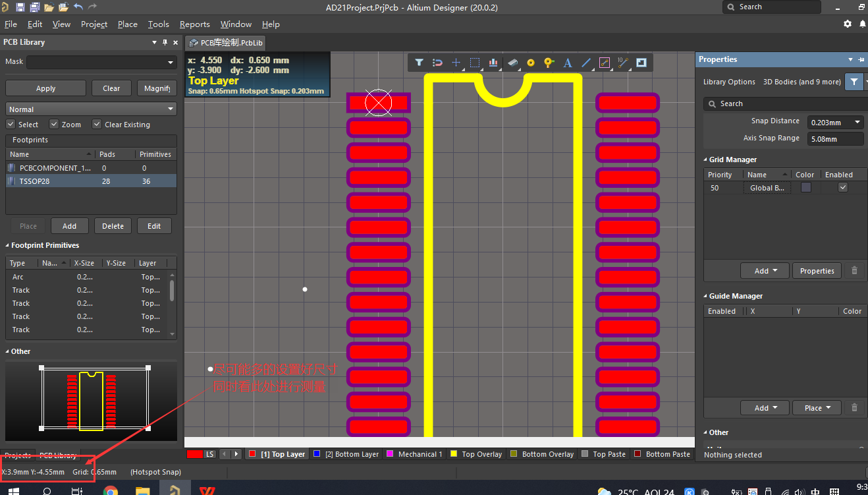Toggle Global grid Enabled checkbox
Image resolution: width=868 pixels, height=495 pixels.
coord(843,188)
